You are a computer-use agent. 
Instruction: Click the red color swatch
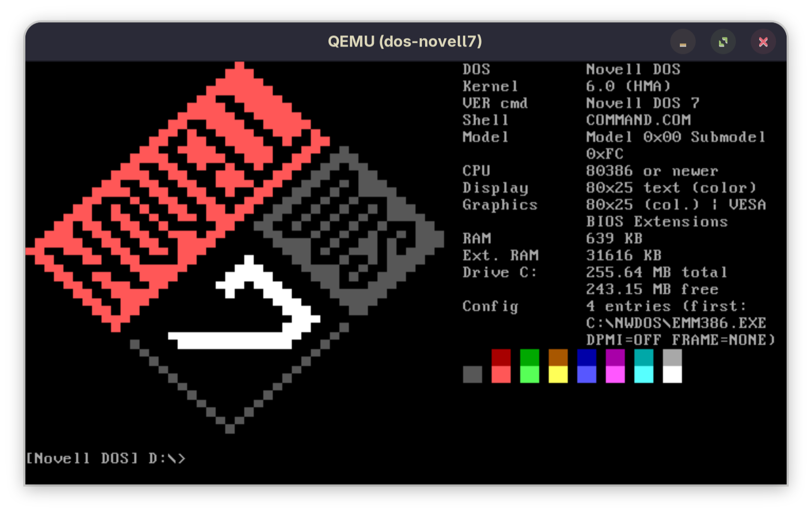[x=501, y=366]
